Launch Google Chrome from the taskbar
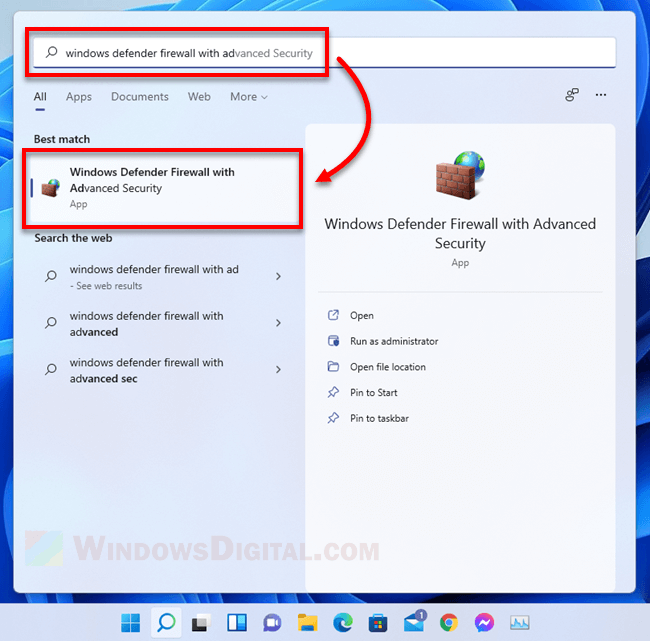The width and height of the screenshot is (650, 641). tap(449, 623)
